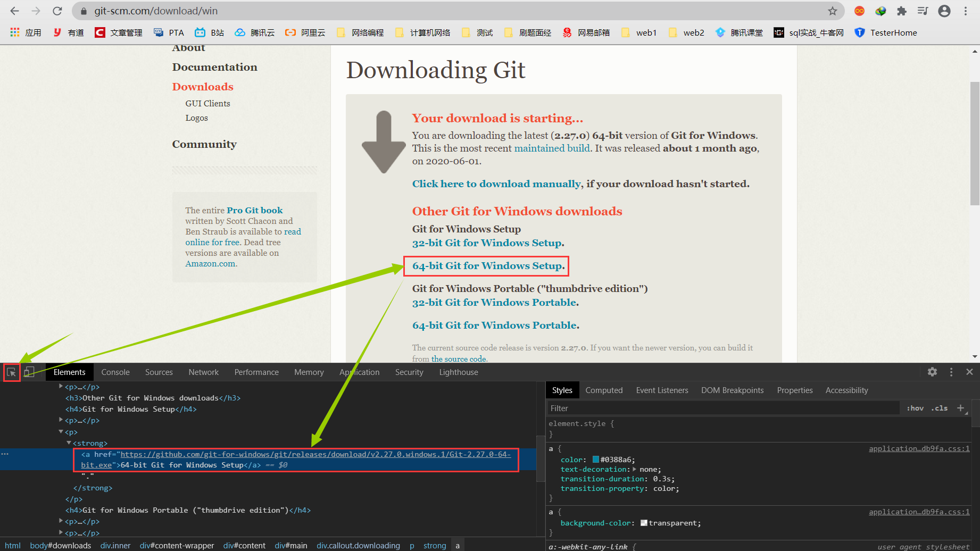Image resolution: width=980 pixels, height=551 pixels.
Task: Add new style rule with plus icon
Action: pyautogui.click(x=960, y=408)
